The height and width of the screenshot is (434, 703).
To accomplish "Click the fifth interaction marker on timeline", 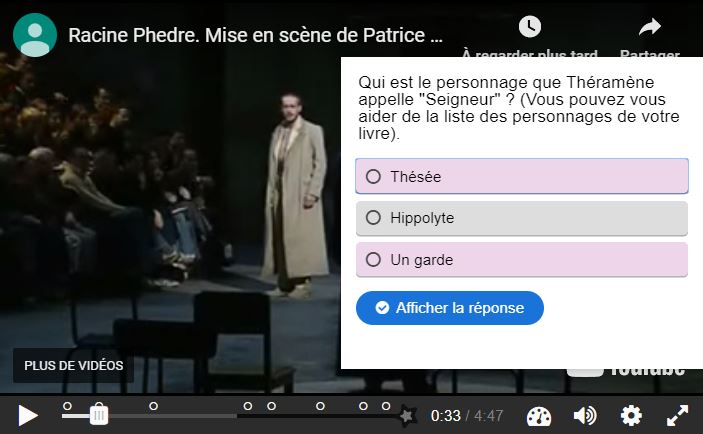I will [320, 406].
